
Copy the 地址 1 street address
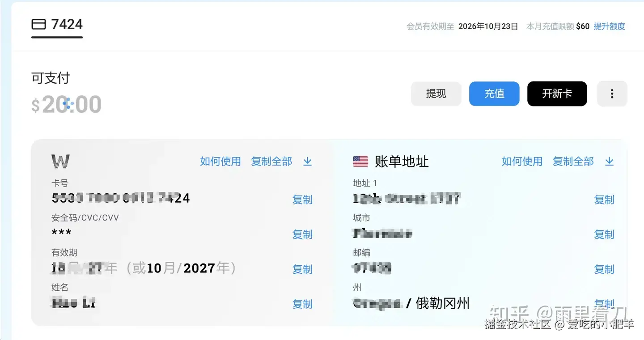604,200
